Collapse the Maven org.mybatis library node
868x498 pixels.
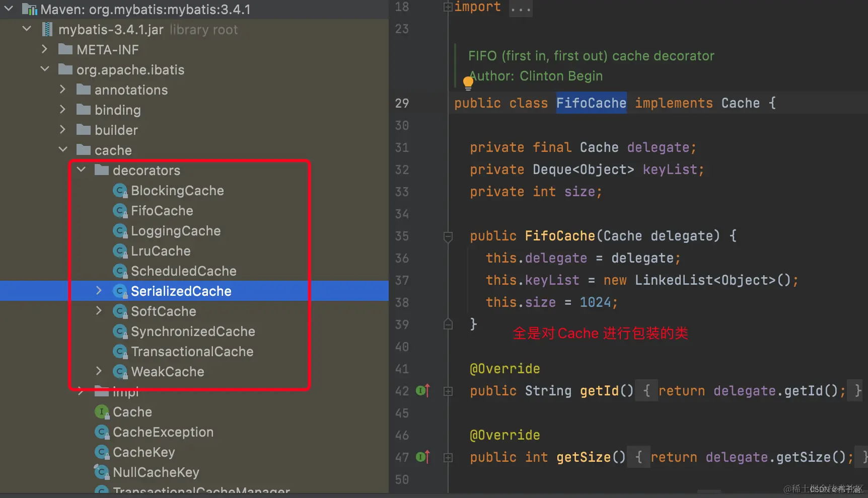tap(9, 9)
